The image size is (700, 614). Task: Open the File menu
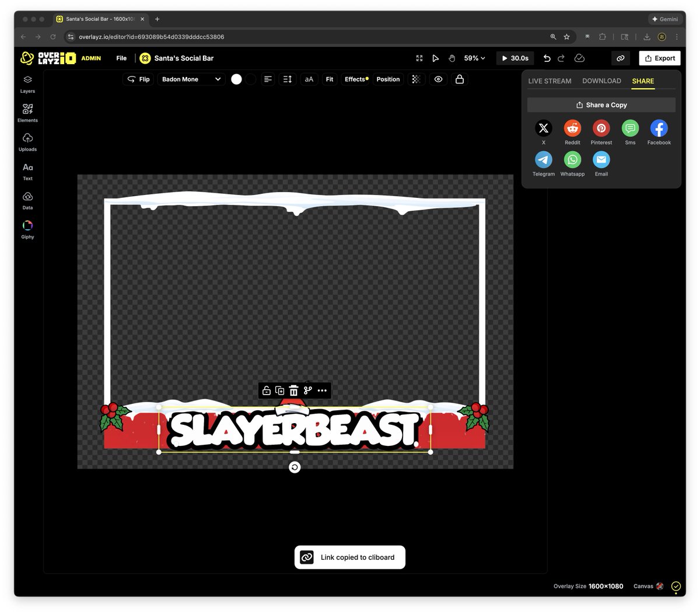click(121, 58)
